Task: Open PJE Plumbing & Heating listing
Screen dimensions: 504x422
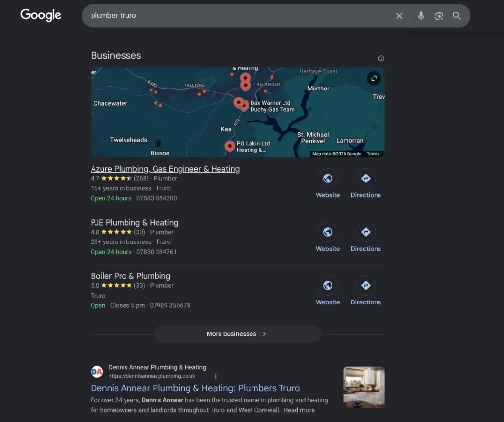Action: point(134,223)
